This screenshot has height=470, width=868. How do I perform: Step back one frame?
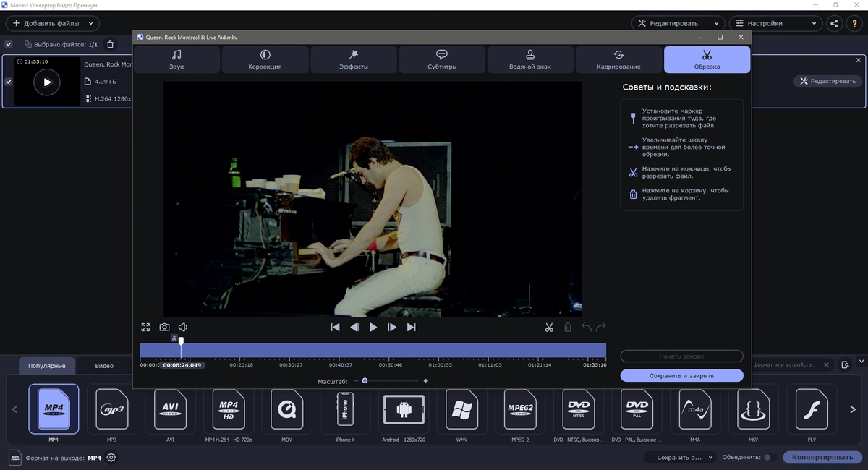(354, 328)
